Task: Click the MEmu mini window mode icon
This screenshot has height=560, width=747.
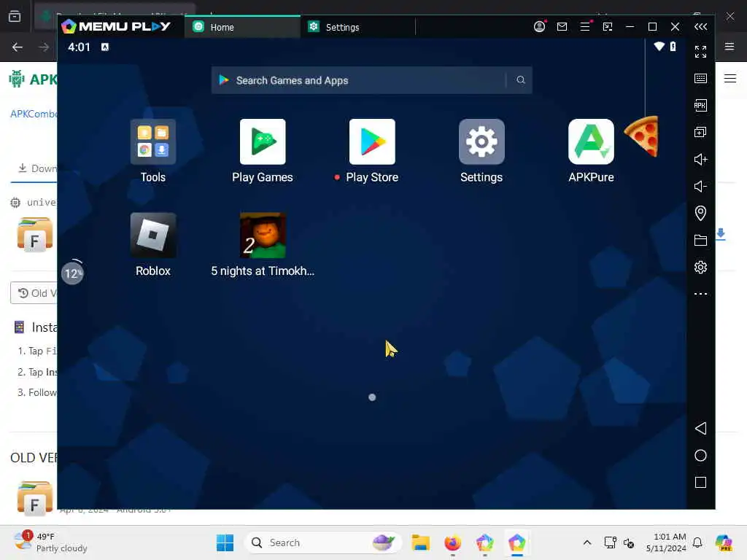Action: (608, 27)
